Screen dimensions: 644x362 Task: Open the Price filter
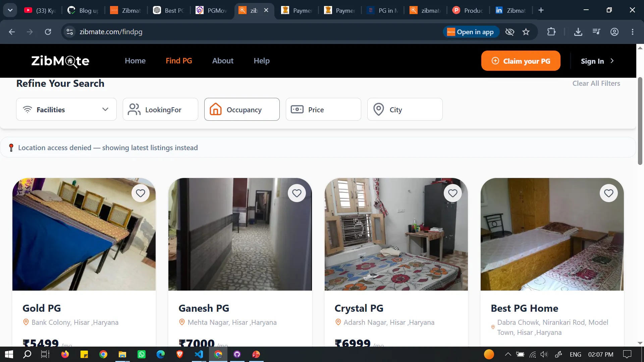[x=323, y=109]
